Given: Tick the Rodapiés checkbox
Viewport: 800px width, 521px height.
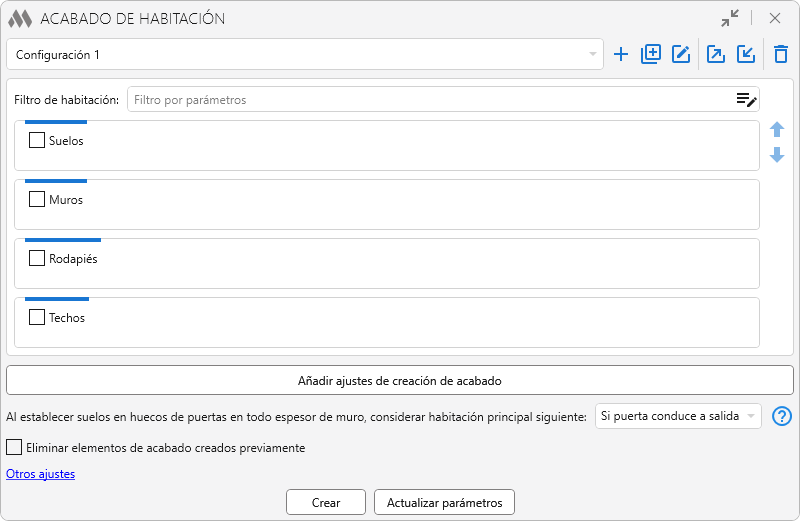Looking at the screenshot, I should tap(37, 259).
